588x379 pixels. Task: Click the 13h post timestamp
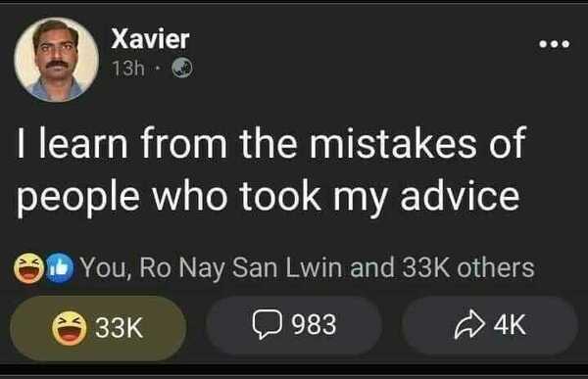[x=128, y=69]
